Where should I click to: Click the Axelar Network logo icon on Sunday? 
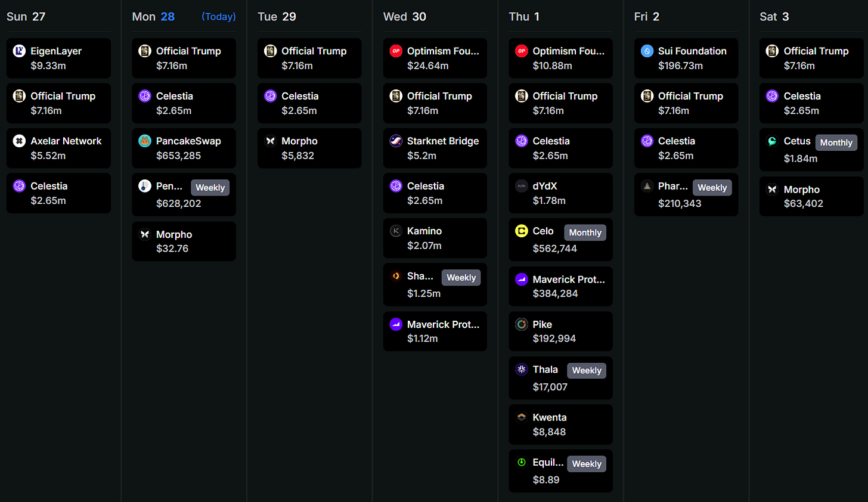(19, 141)
